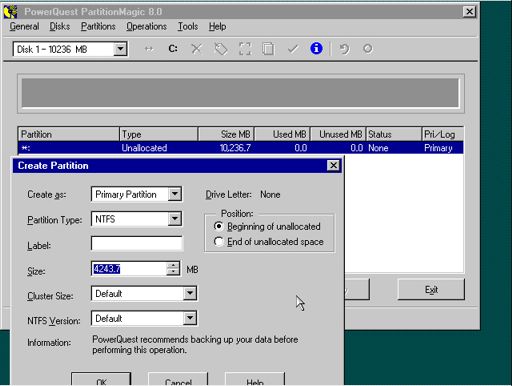Click the apply changes circle icon
This screenshot has height=386, width=512.
pos(368,49)
